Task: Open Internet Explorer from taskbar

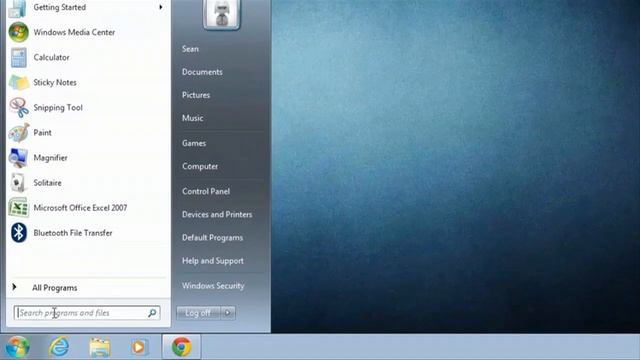Action: click(x=59, y=347)
